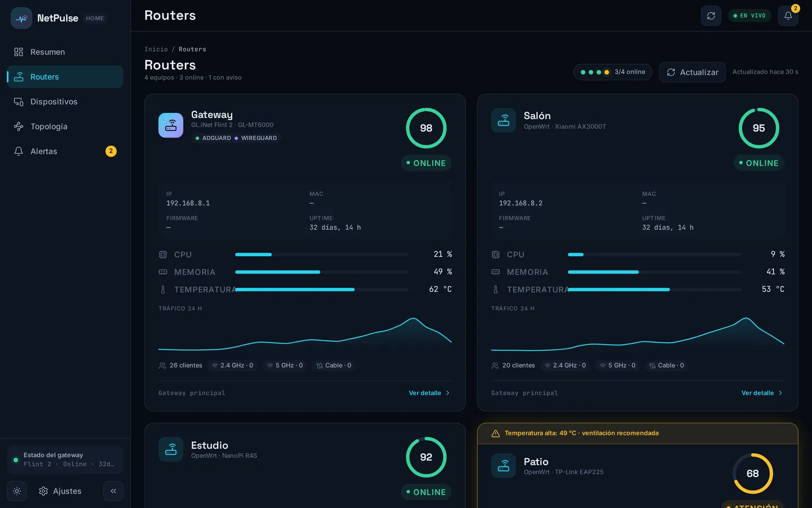The image size is (812, 508).
Task: Click the ADGUARD tag on Gateway
Action: pos(213,138)
